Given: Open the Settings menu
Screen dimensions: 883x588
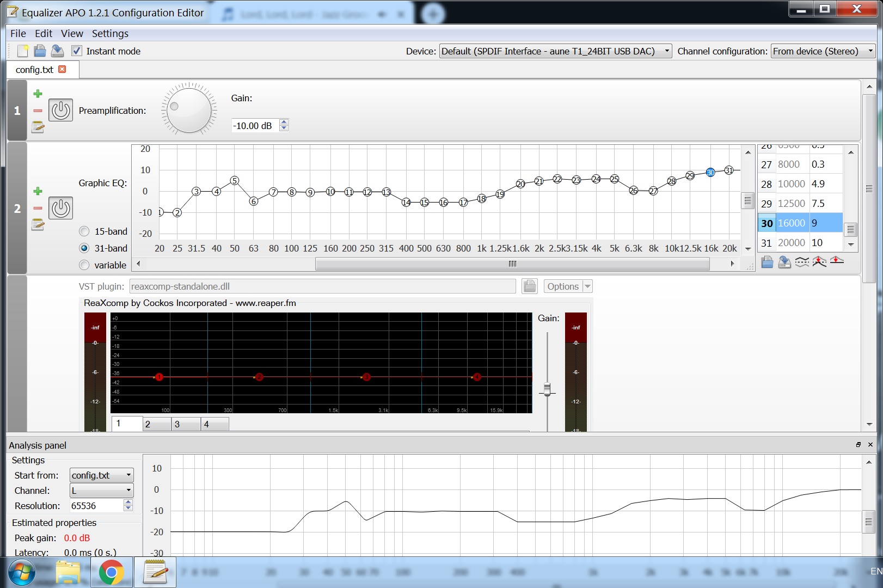Looking at the screenshot, I should point(110,33).
